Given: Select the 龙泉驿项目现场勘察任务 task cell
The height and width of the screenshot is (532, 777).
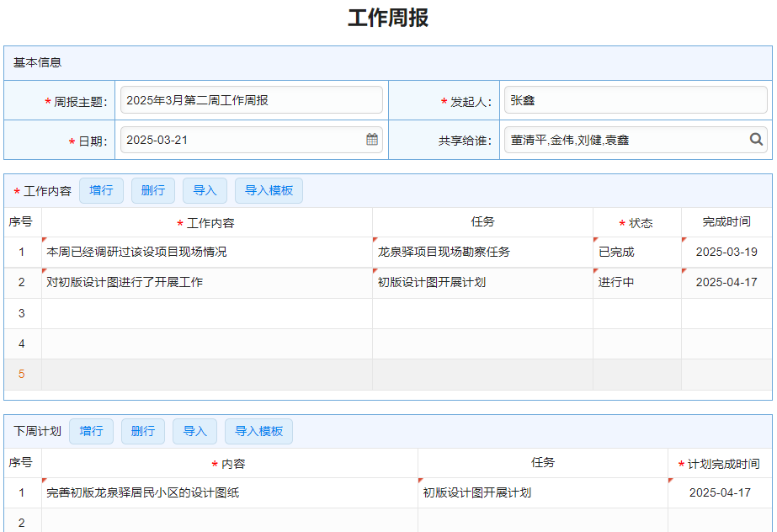Looking at the screenshot, I should (x=482, y=252).
